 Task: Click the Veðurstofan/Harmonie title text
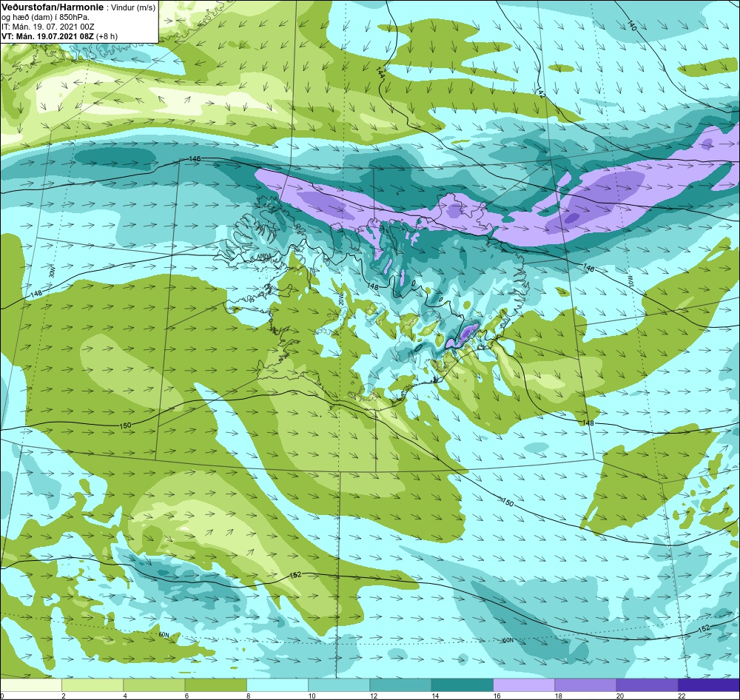point(52,7)
